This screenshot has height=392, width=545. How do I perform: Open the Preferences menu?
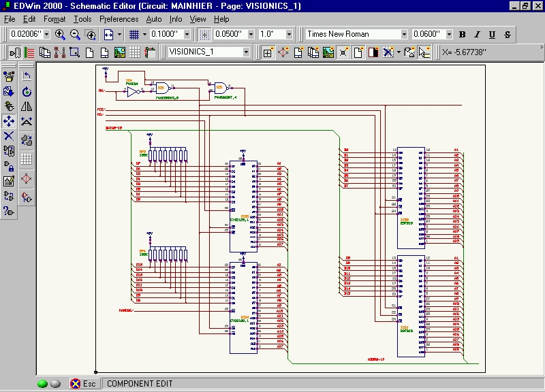(119, 19)
